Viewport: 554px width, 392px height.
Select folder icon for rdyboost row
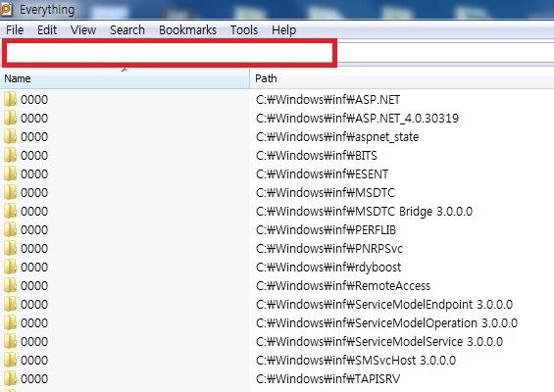click(x=10, y=267)
